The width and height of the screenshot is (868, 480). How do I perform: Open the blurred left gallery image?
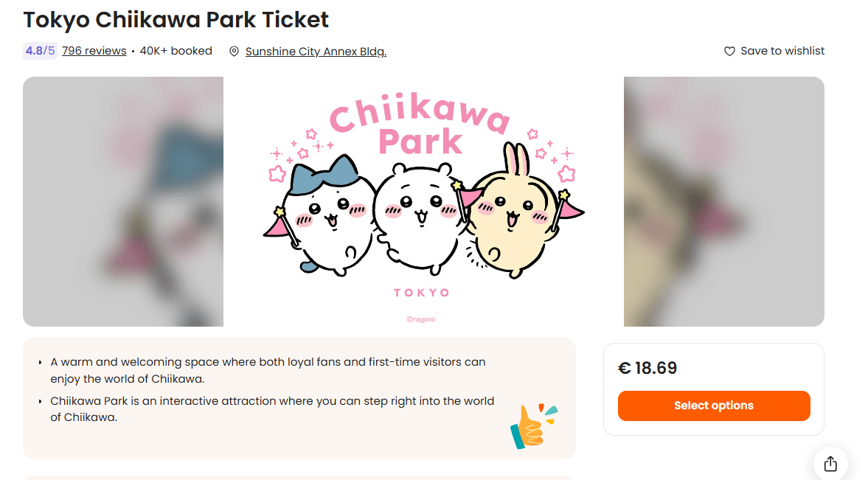click(123, 201)
